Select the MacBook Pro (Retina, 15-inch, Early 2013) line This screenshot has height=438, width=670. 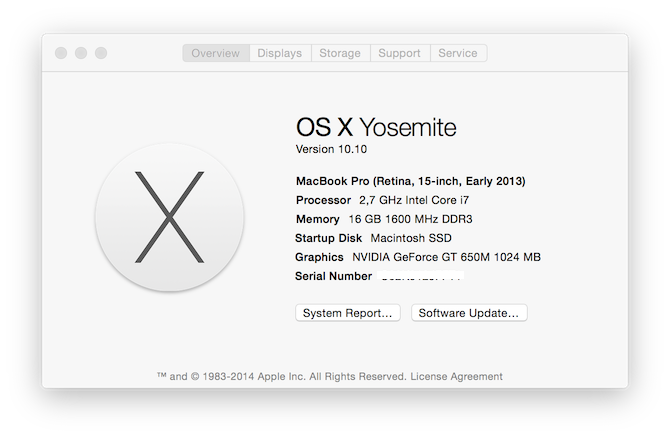tap(411, 181)
